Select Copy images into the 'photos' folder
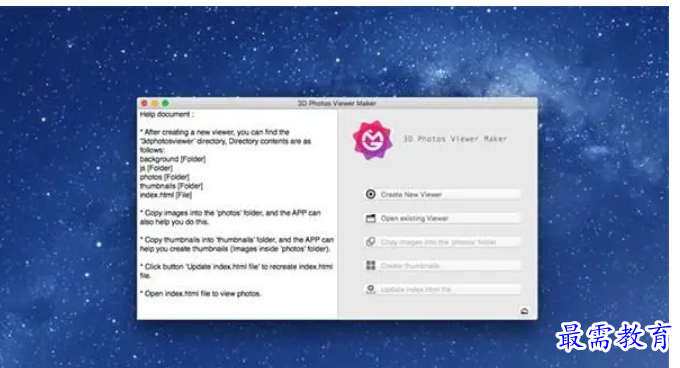This screenshot has height=368, width=680. tap(442, 242)
